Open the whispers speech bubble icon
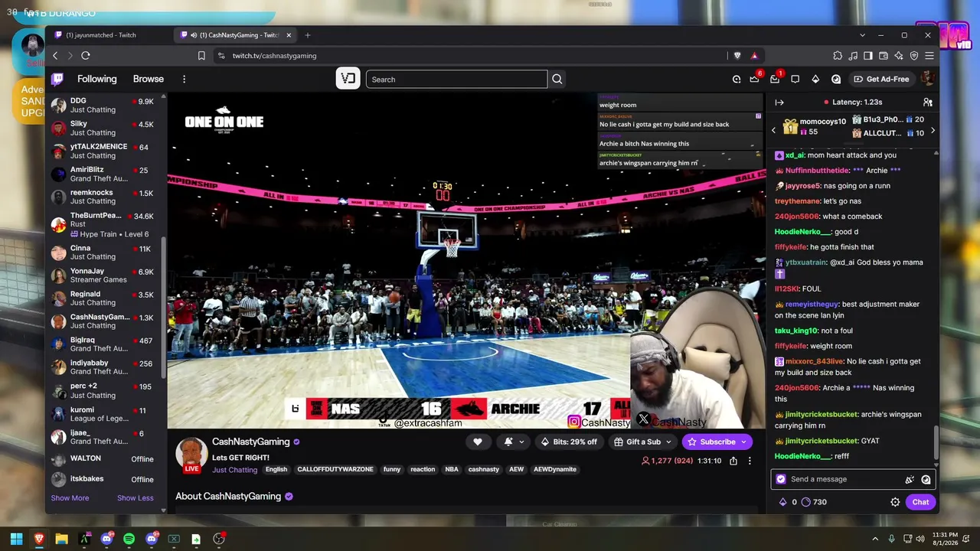 pyautogui.click(x=795, y=79)
